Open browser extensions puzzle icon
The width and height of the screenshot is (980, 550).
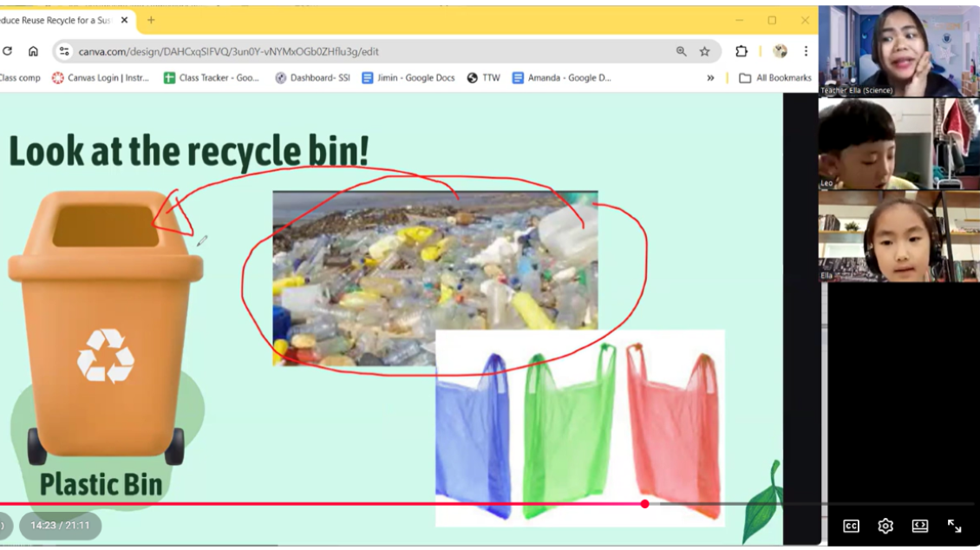click(742, 51)
